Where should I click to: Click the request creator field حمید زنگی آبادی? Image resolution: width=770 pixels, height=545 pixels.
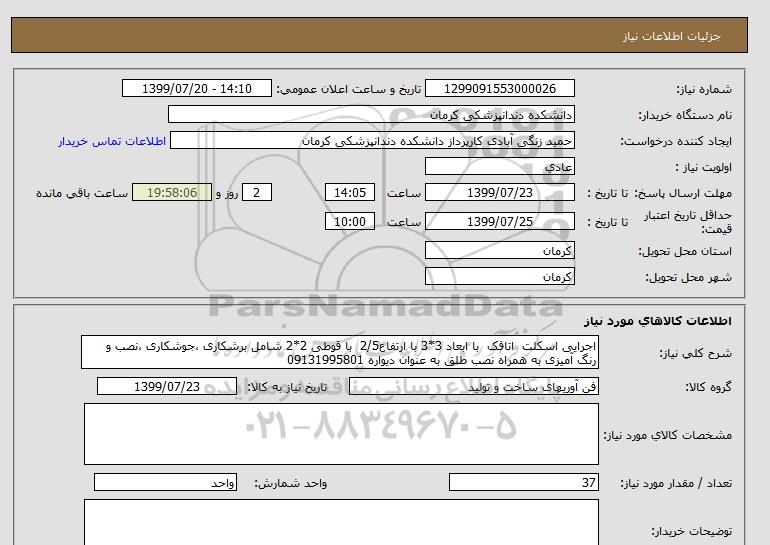click(x=372, y=140)
